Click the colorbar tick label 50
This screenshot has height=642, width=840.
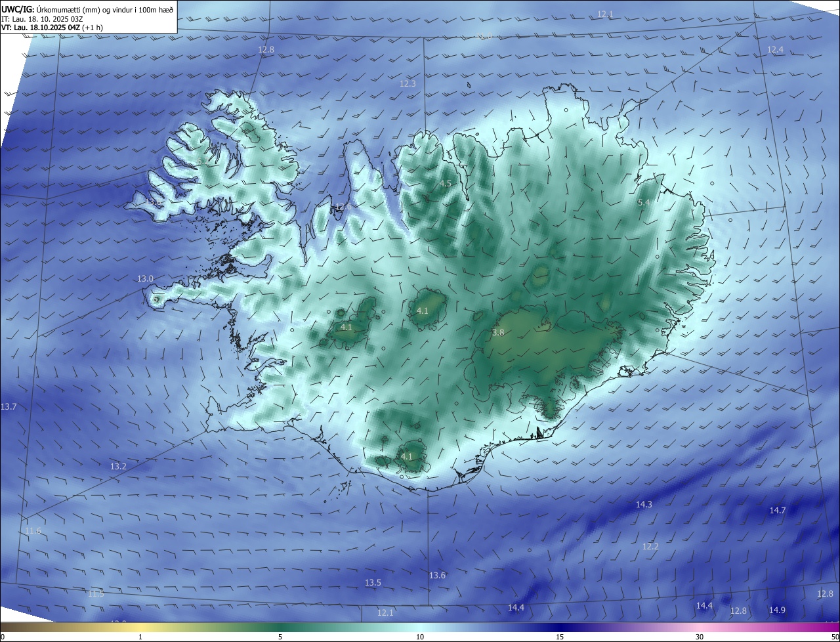[x=835, y=637]
